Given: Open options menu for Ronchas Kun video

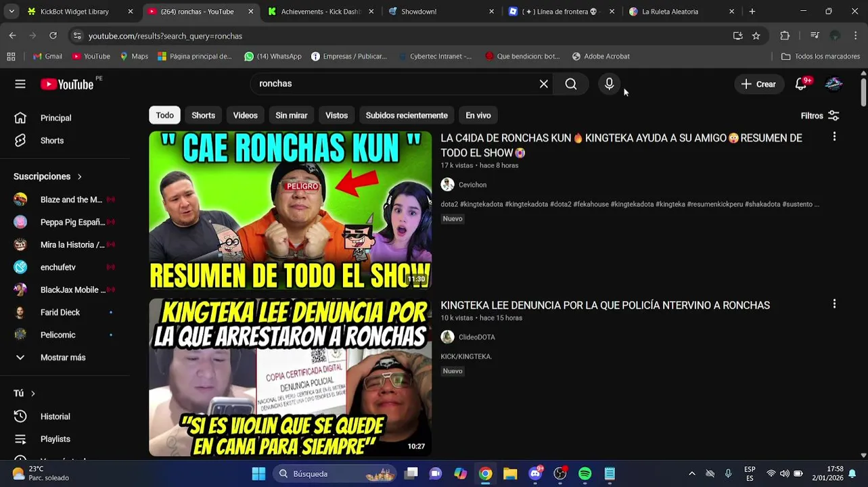Looking at the screenshot, I should point(834,137).
